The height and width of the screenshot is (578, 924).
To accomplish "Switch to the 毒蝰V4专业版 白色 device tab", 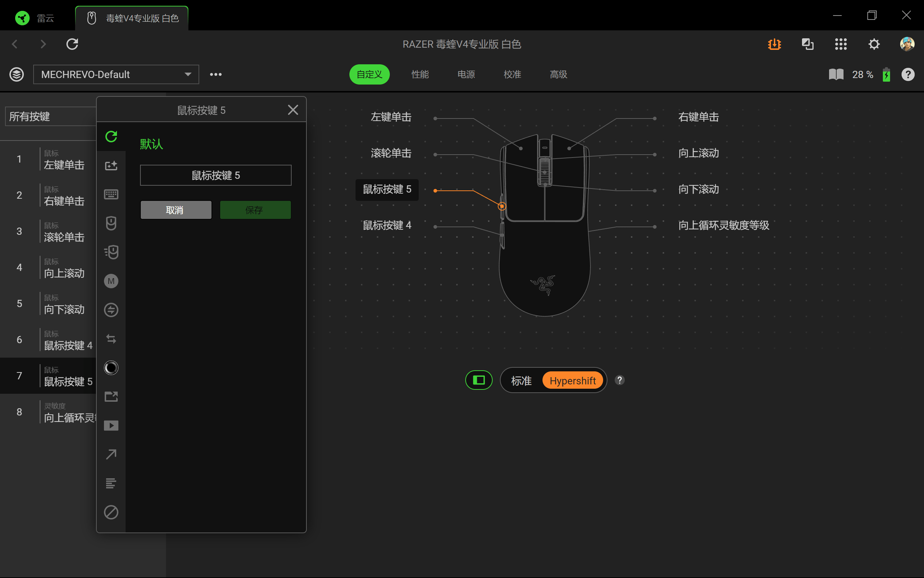I will (132, 18).
